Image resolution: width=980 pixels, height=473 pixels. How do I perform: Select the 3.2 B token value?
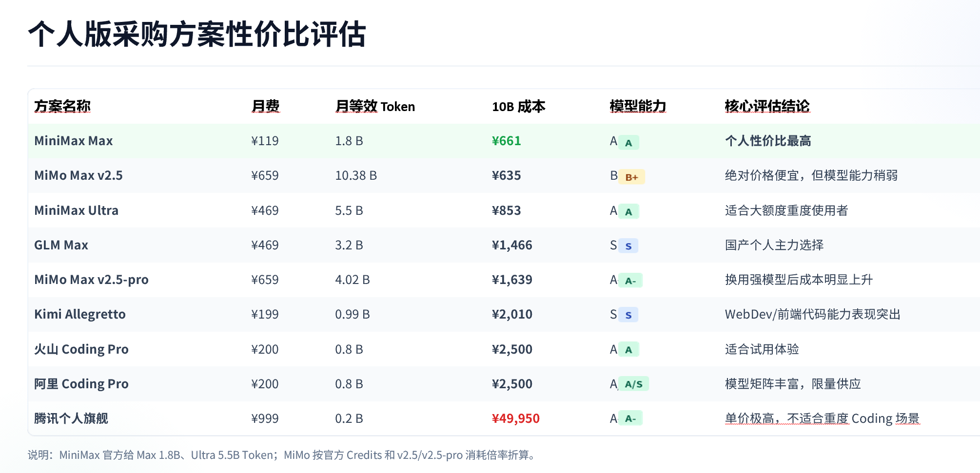point(349,245)
